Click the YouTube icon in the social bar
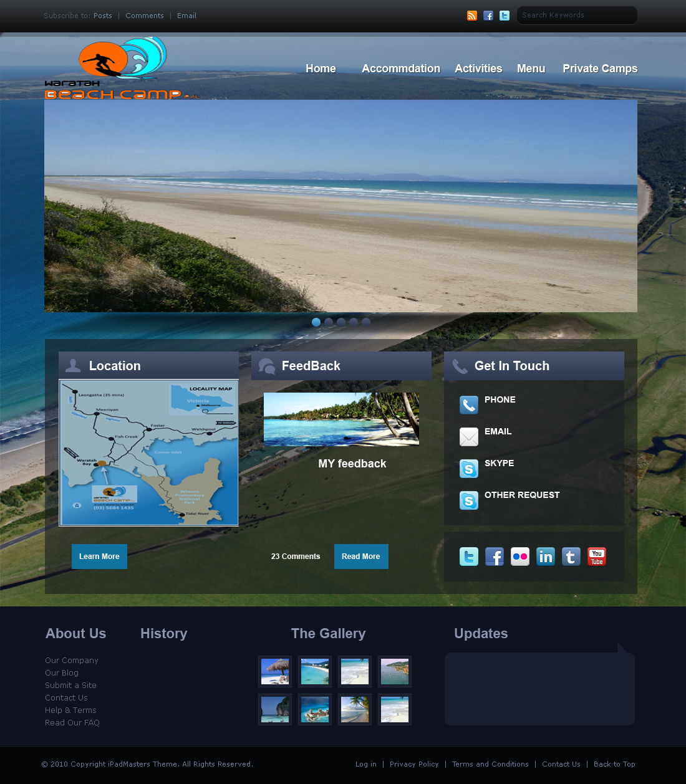The width and height of the screenshot is (686, 784). point(596,557)
